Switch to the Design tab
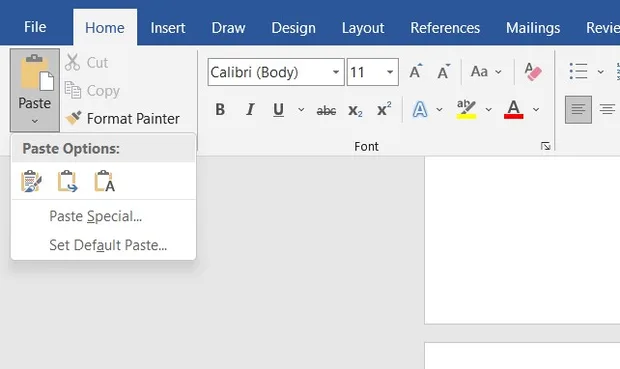Screen dimensions: 620x369 coord(293,28)
